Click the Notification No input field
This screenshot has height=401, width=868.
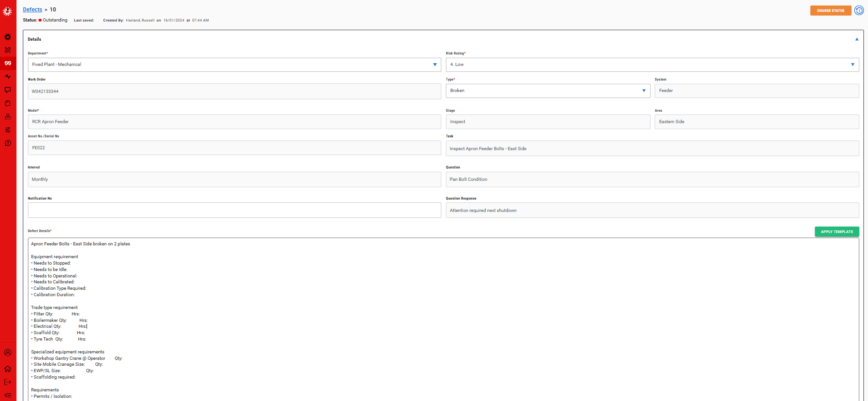pos(234,210)
